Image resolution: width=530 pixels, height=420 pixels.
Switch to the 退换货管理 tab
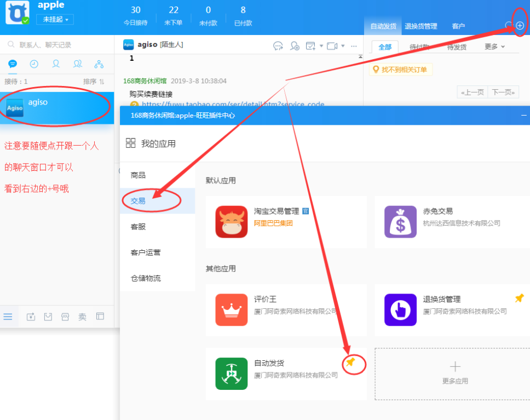(x=421, y=26)
